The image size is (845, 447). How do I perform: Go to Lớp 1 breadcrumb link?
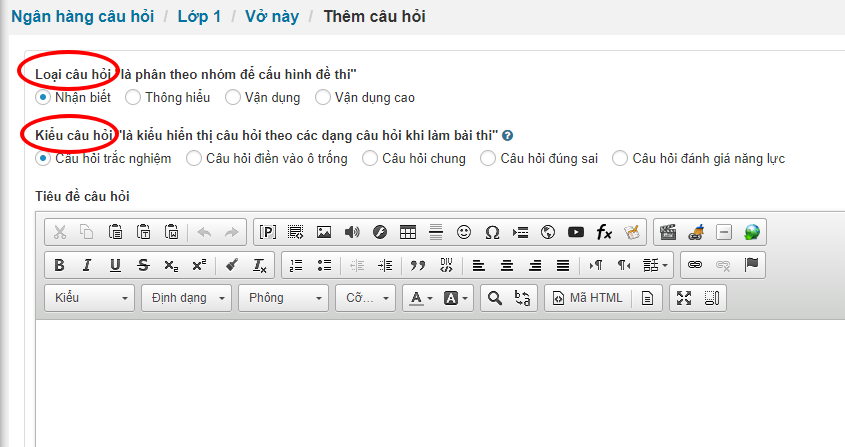pos(199,16)
